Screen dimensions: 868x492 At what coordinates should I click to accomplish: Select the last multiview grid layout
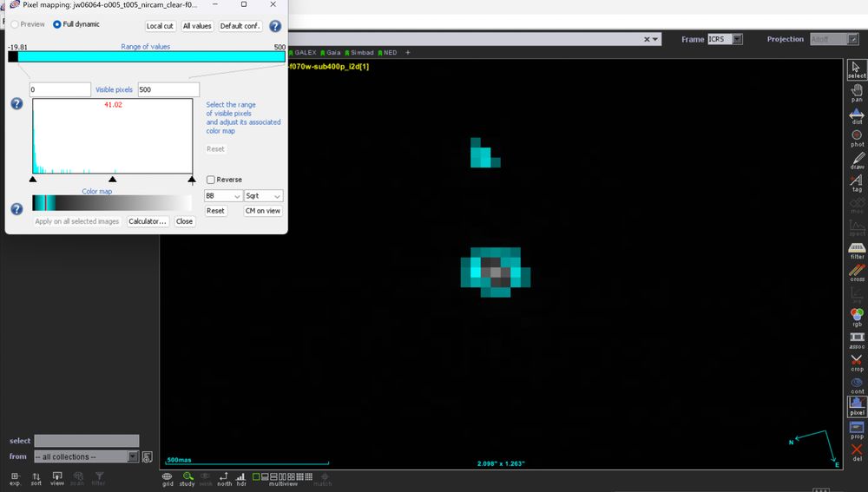point(309,476)
